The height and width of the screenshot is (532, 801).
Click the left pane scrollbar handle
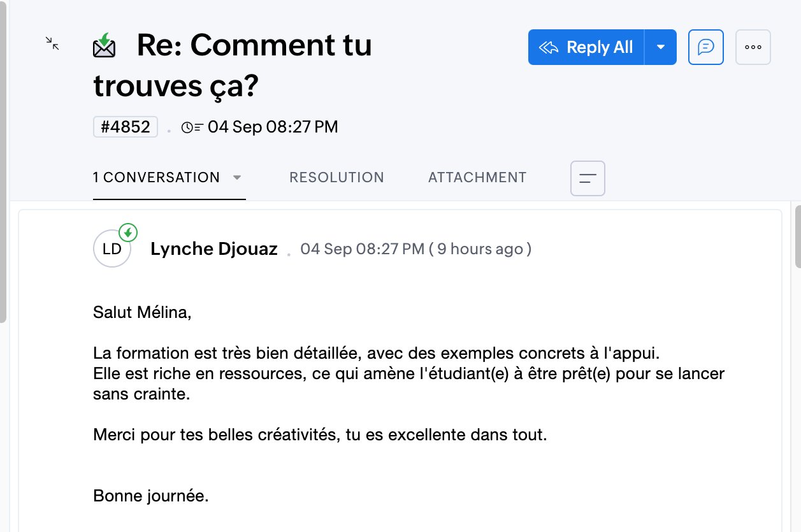(3, 159)
